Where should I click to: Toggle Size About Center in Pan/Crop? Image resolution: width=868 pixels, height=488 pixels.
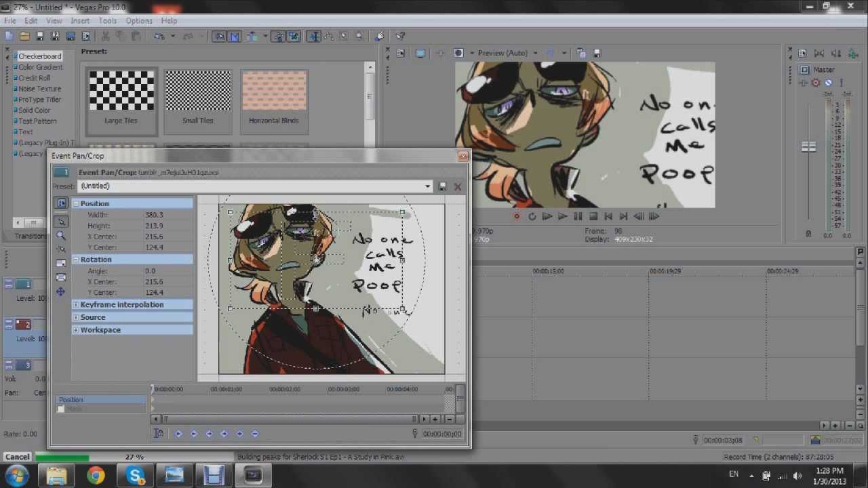click(x=61, y=277)
